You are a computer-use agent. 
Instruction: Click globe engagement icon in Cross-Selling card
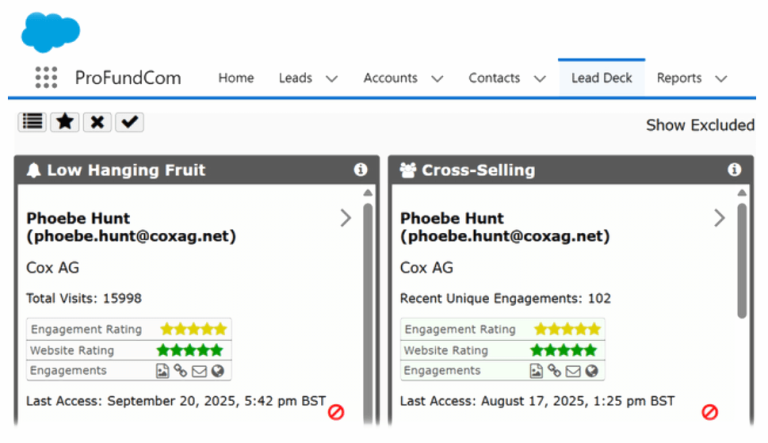[592, 371]
